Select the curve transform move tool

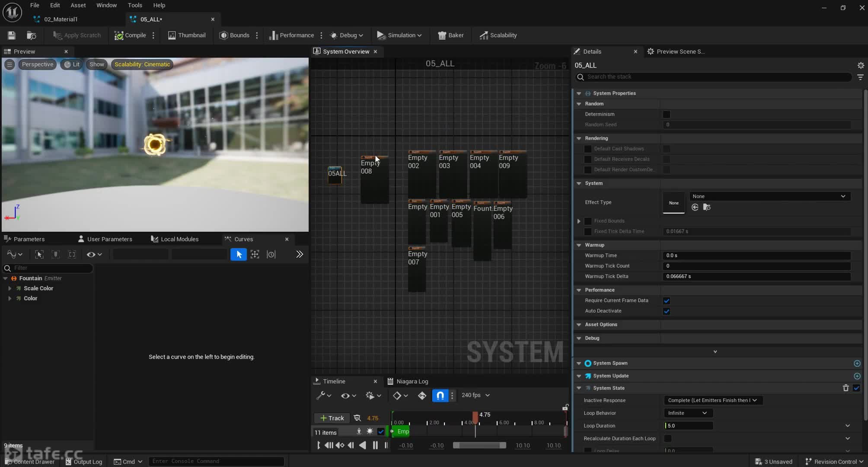click(255, 254)
